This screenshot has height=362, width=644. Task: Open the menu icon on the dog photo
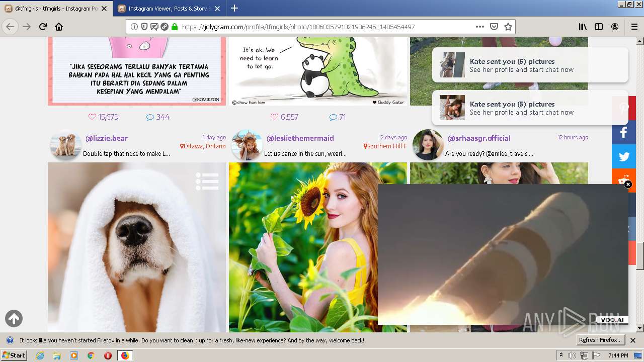coord(207,182)
